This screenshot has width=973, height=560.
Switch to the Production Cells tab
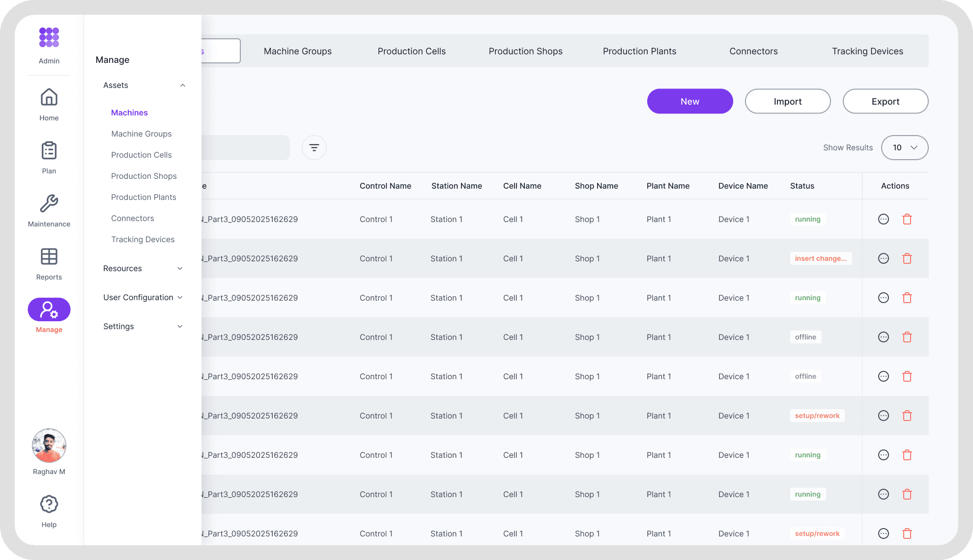pyautogui.click(x=411, y=51)
